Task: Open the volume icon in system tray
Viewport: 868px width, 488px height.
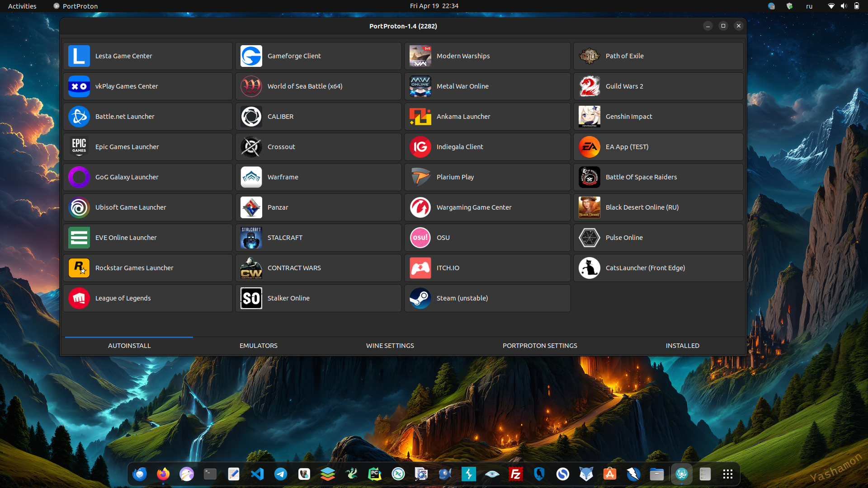Action: [844, 6]
